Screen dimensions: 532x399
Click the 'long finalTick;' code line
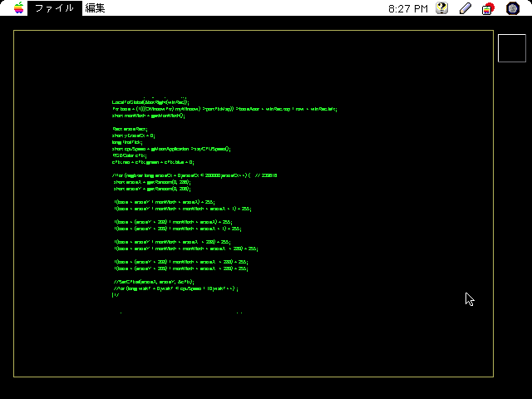pos(129,142)
